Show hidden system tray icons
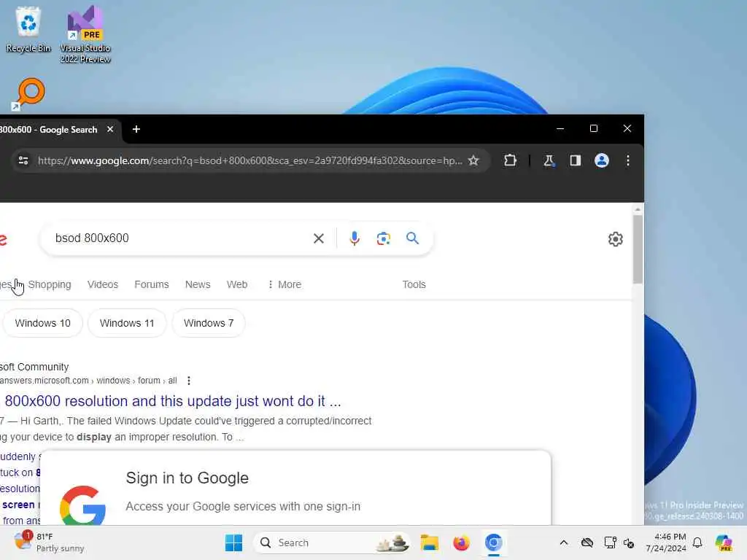Viewport: 747px width, 560px height. (564, 542)
